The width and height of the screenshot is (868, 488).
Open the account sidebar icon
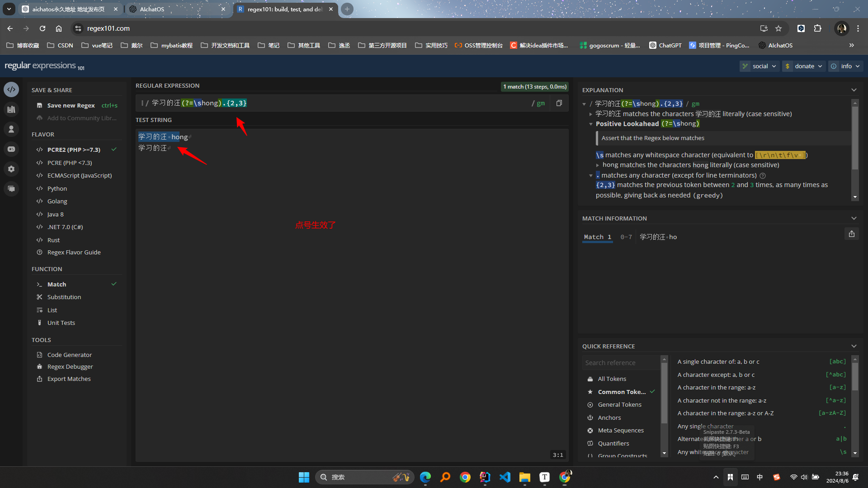pos(11,129)
